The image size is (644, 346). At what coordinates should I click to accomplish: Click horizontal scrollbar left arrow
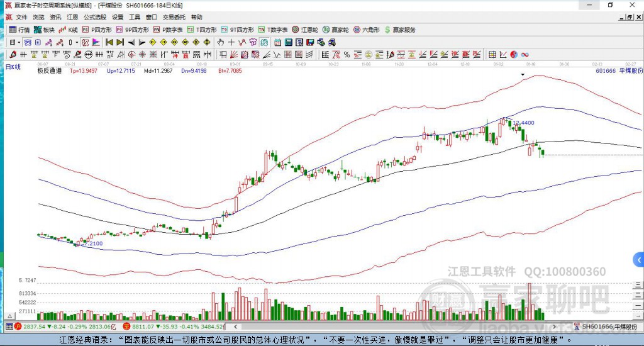(x=235, y=326)
